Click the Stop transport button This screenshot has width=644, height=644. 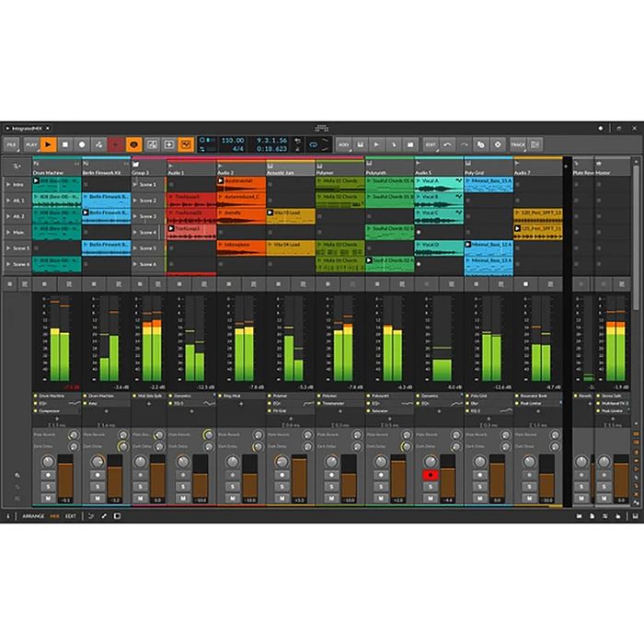point(65,144)
